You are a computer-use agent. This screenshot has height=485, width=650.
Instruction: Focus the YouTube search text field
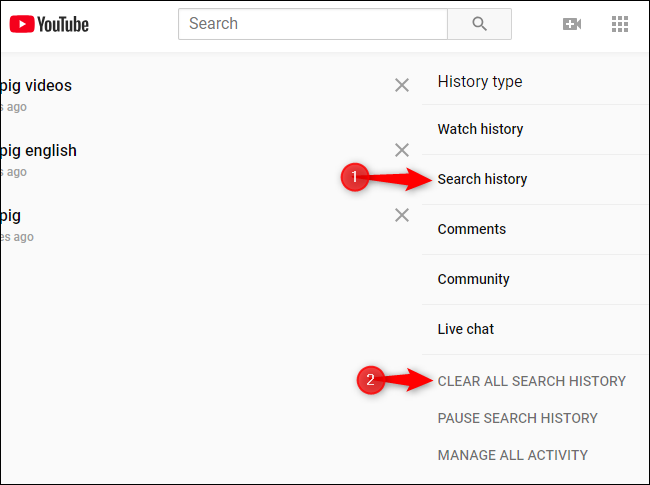(312, 24)
